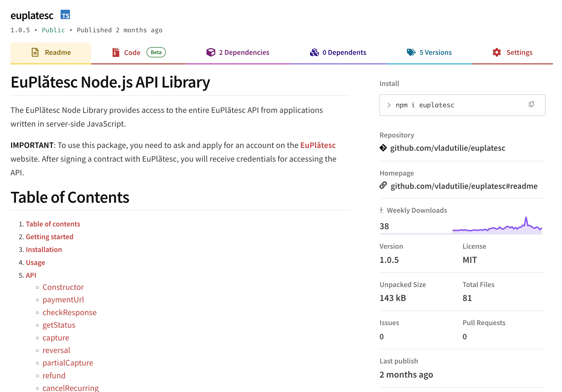This screenshot has width=562, height=392.
Task: Click the Settings gear icon
Action: tap(497, 52)
